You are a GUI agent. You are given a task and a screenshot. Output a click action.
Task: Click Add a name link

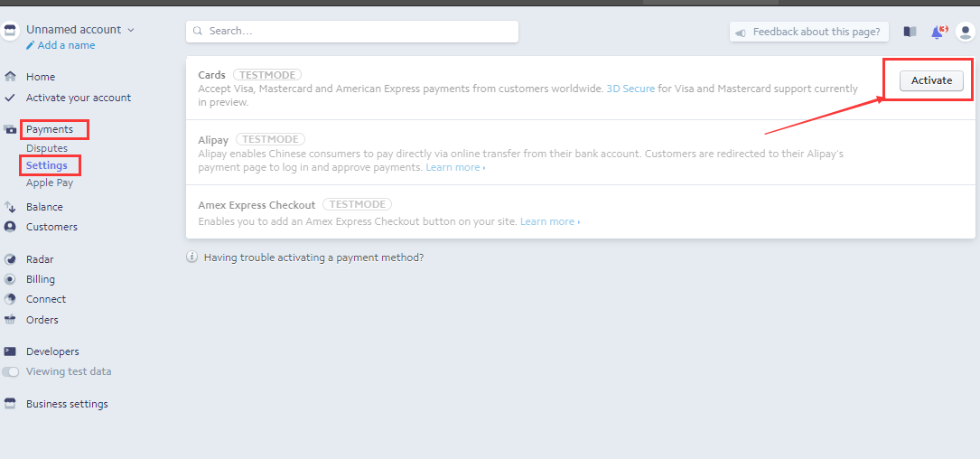coord(66,45)
